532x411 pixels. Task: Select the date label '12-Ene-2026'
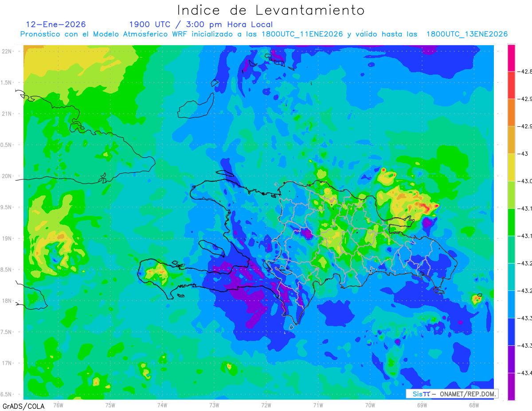point(56,24)
